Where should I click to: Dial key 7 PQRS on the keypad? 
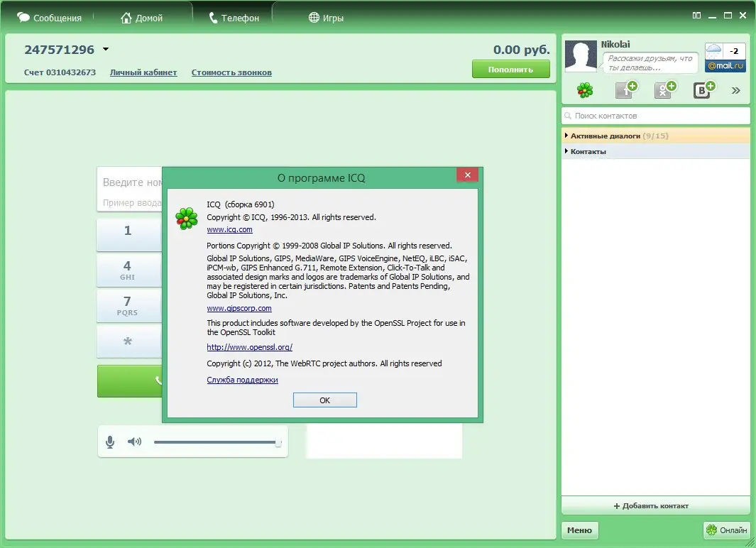coord(128,306)
